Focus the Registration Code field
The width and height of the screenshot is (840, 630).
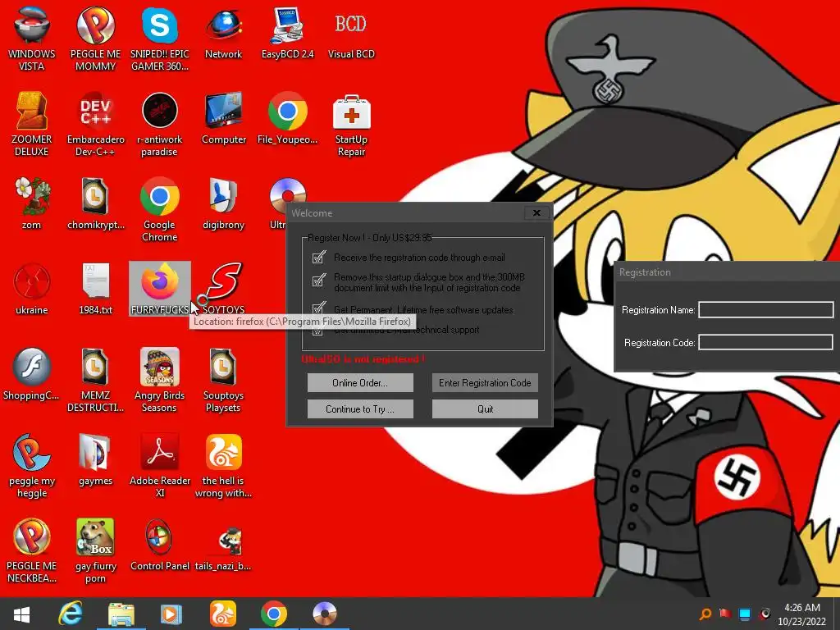(x=766, y=342)
